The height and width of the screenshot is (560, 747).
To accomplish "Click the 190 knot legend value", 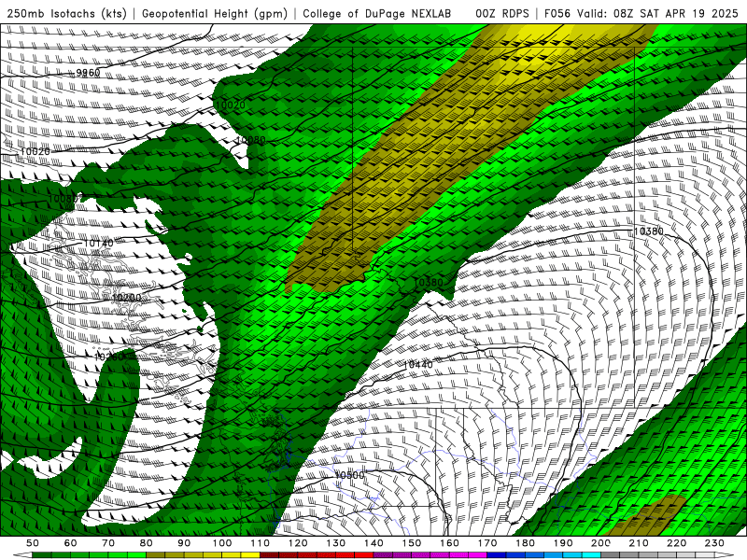I will point(563,543).
